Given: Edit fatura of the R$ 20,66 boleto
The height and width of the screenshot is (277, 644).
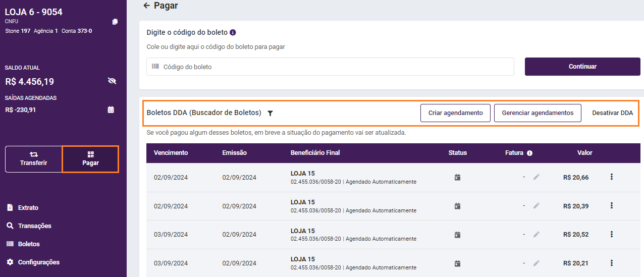Looking at the screenshot, I should (536, 177).
